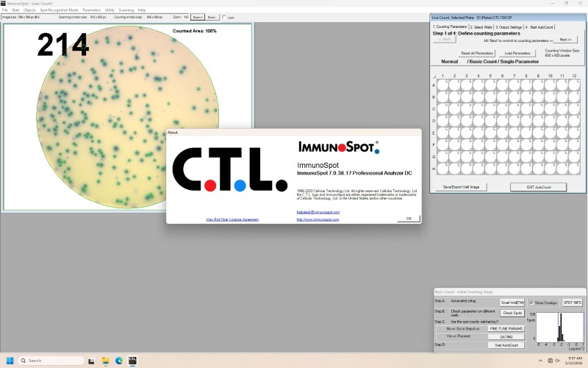Switch to the 3. Output Settings tab
The height and width of the screenshot is (368, 588).
(509, 27)
